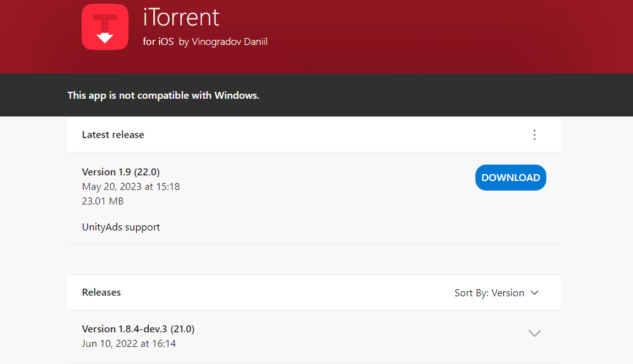This screenshot has width=633, height=364.
Task: Click the 'Latest release' section heading
Action: pos(113,135)
